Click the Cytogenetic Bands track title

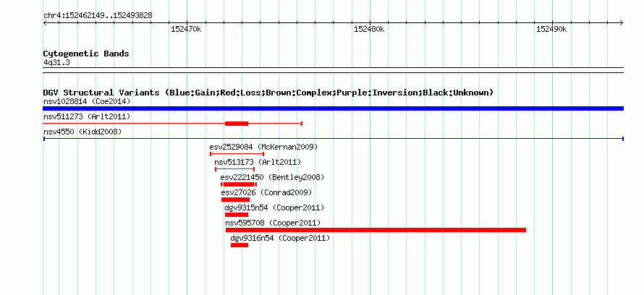pos(86,54)
